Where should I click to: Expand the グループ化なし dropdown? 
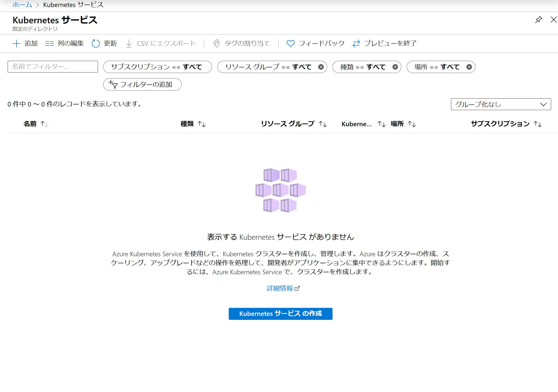pos(501,104)
